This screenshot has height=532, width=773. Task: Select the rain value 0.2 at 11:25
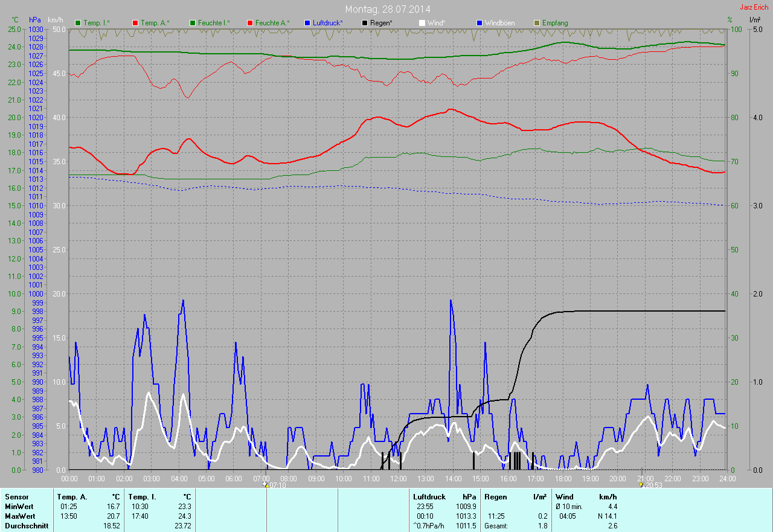click(x=542, y=516)
